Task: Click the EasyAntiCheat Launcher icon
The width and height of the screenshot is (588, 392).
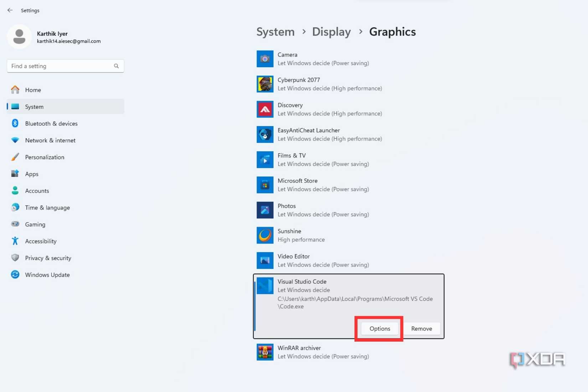Action: [265, 134]
